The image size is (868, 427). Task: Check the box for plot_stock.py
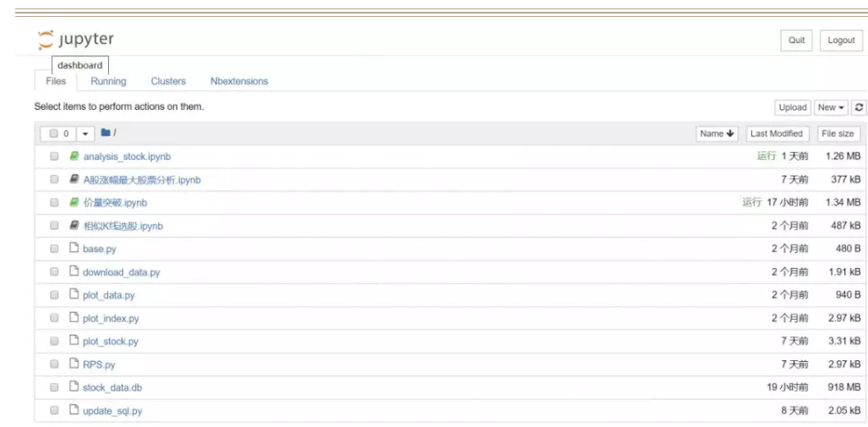[54, 341]
